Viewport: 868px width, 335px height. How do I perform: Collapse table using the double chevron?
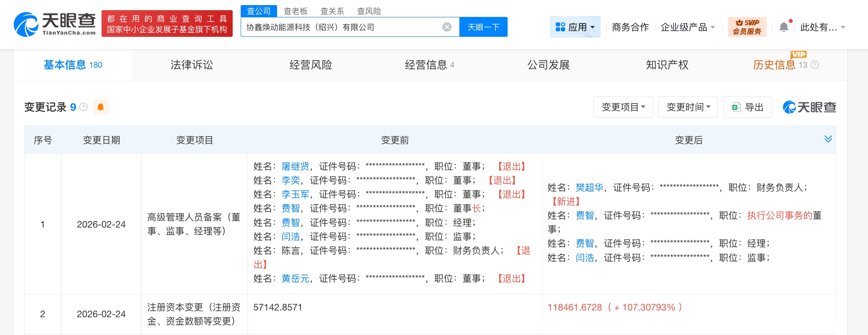(828, 139)
